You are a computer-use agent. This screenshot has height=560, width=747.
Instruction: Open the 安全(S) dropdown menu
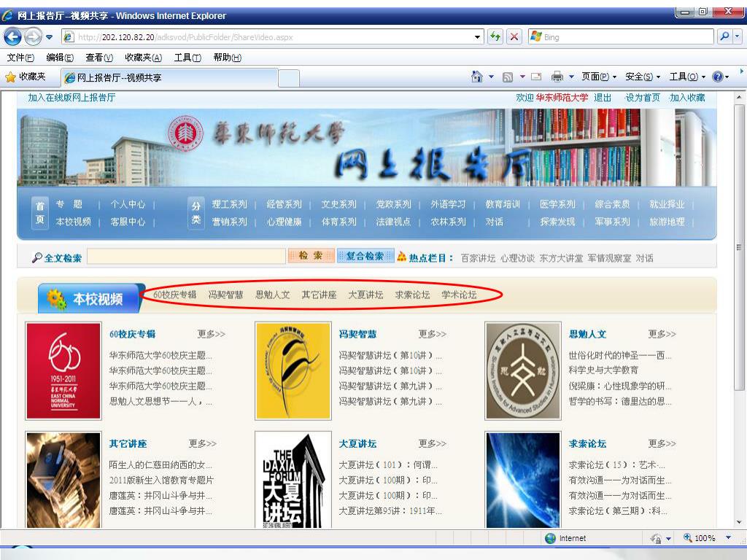coord(643,77)
